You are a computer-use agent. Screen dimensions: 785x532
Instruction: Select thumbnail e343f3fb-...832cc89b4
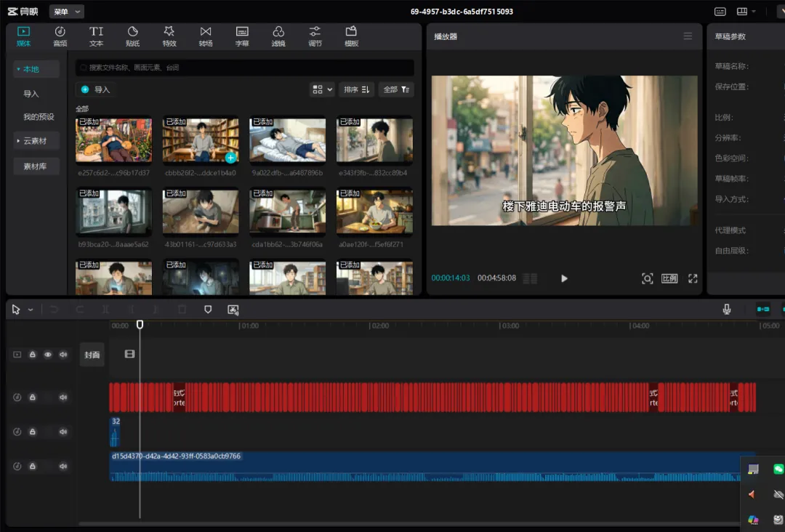click(374, 140)
